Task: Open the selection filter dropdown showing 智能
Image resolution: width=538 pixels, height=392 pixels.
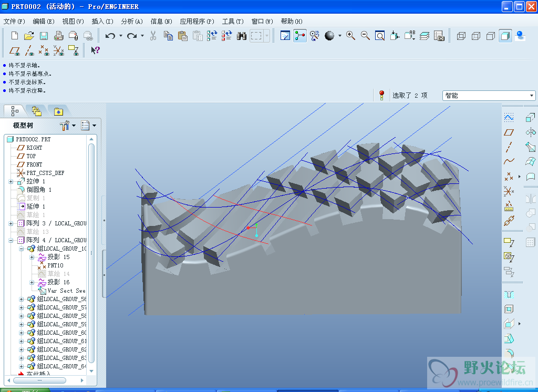Action: [x=489, y=96]
